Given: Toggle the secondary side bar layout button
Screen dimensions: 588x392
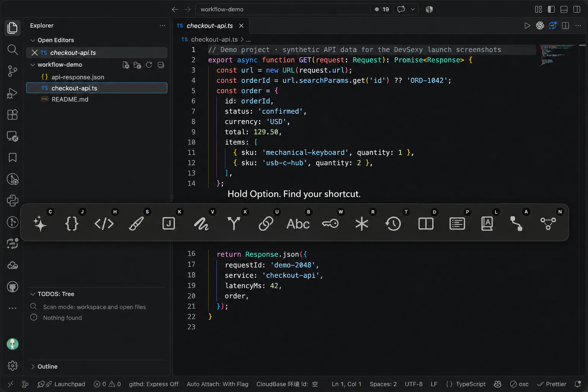Looking at the screenshot, I should click(577, 9).
